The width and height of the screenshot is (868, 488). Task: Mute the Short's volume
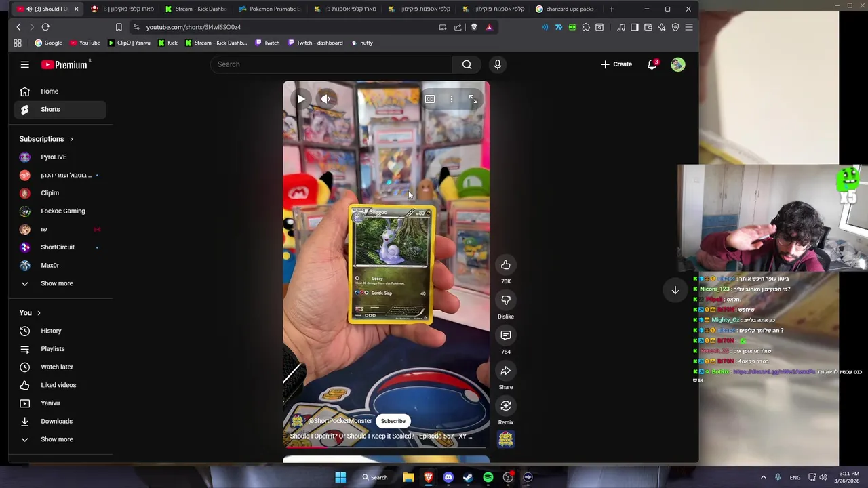coord(325,99)
